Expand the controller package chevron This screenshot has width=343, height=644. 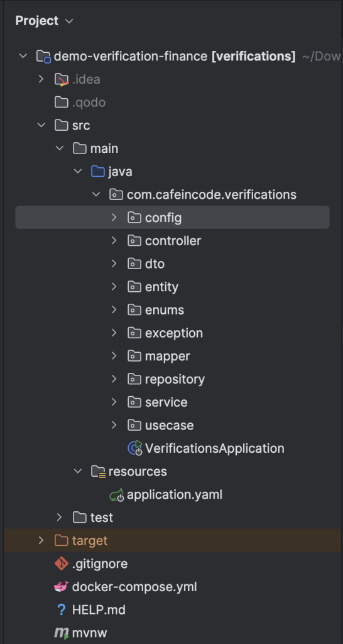coord(114,240)
